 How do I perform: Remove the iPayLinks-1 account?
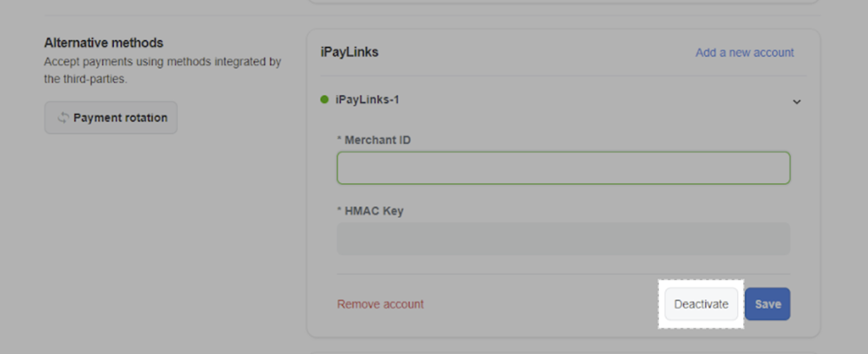380,304
